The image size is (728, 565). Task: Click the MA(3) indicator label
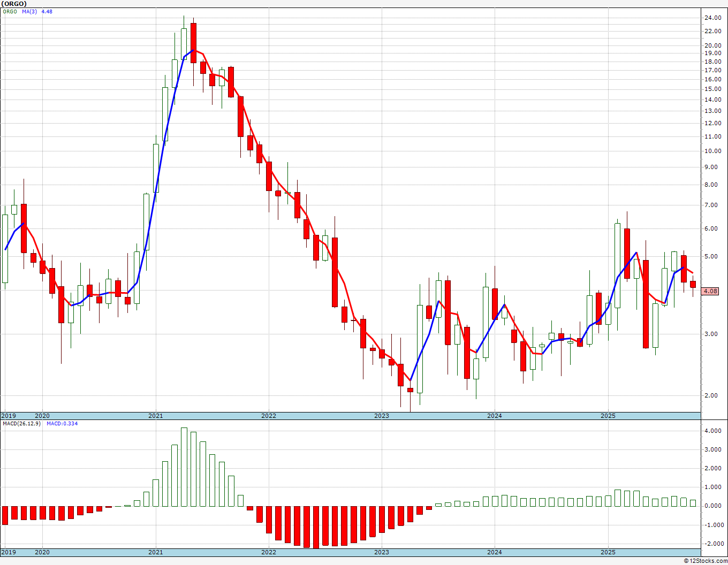[x=29, y=11]
